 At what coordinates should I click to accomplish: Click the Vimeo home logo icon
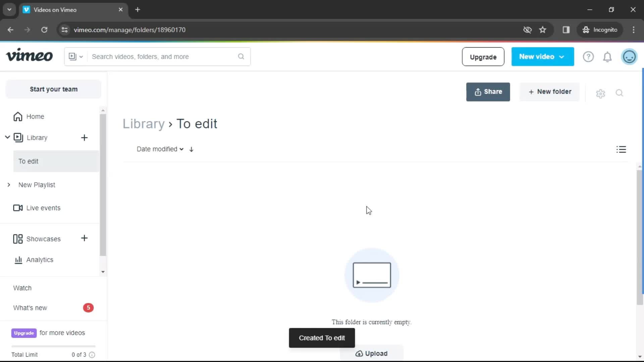29,56
